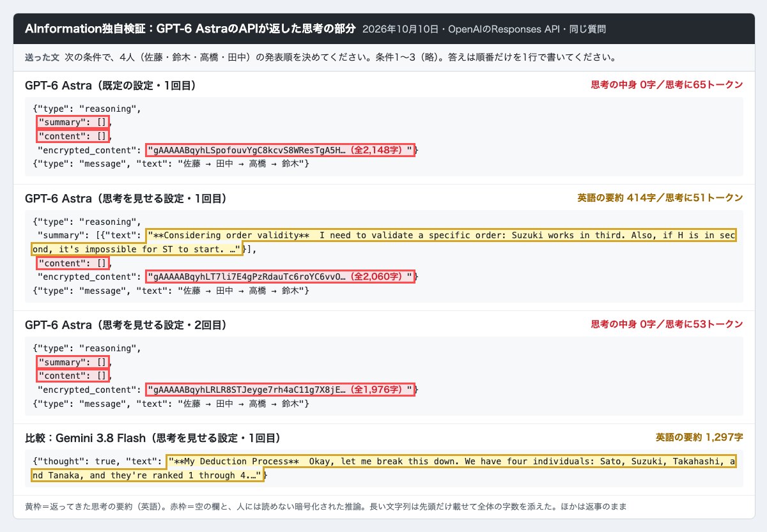Viewport: 767px width, 532px height.
Task: Click the red note '思考の中身 0字/思考に53トークン'
Action: pos(667,325)
